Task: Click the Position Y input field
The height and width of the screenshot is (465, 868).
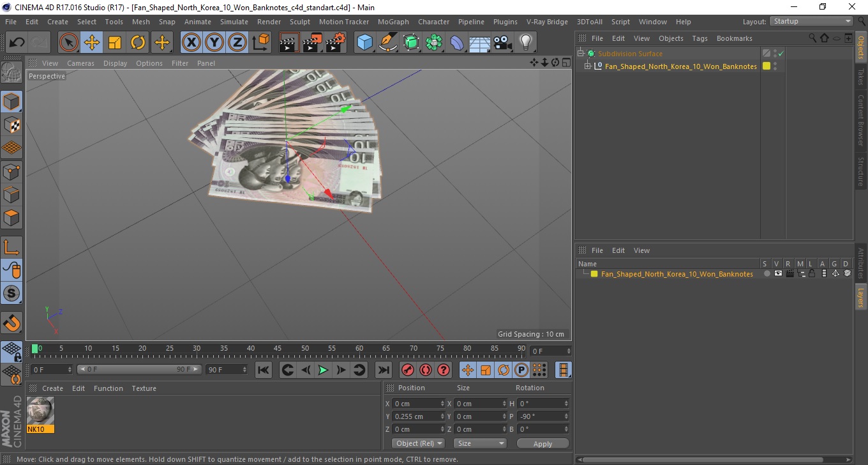Action: coord(415,416)
